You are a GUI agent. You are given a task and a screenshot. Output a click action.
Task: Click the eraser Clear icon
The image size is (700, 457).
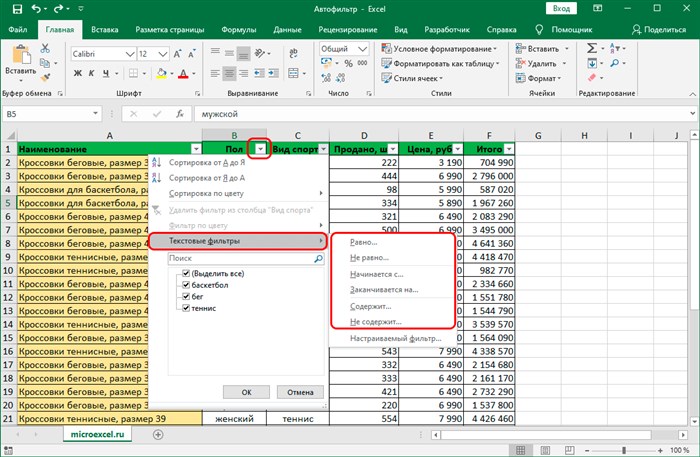click(592, 78)
